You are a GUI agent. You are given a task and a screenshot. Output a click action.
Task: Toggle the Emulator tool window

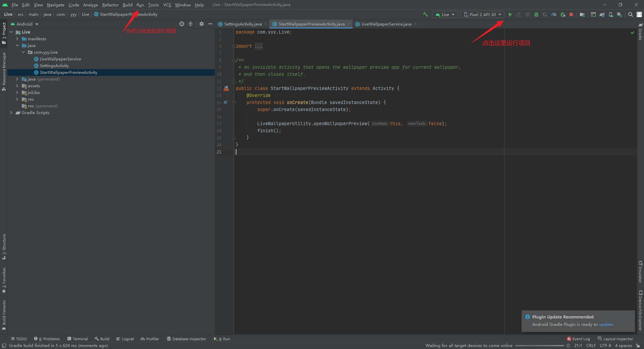click(x=640, y=272)
